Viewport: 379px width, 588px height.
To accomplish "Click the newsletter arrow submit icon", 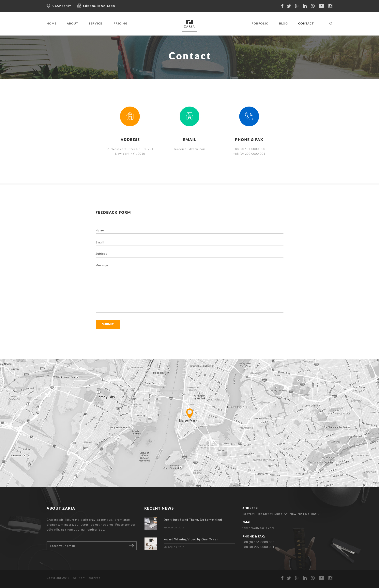I will [131, 546].
